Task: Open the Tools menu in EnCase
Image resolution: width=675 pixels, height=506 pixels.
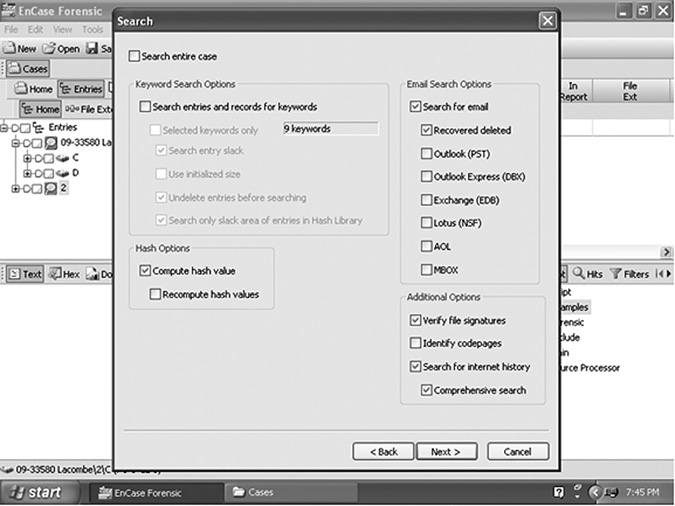Action: (x=93, y=30)
